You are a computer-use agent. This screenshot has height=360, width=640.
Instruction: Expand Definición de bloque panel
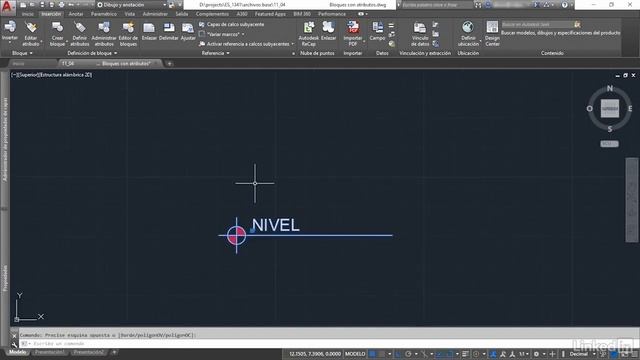(92, 53)
